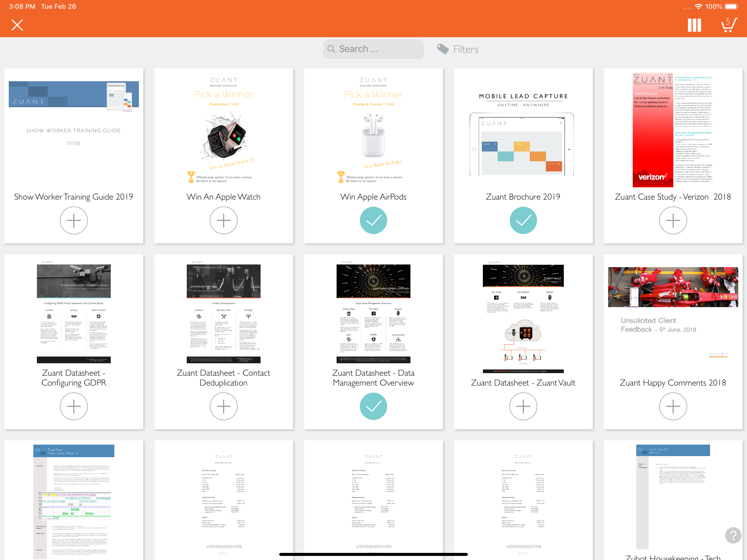Open Unsolicited Client Feedback thumbnail
The height and width of the screenshot is (560, 747).
(x=673, y=313)
